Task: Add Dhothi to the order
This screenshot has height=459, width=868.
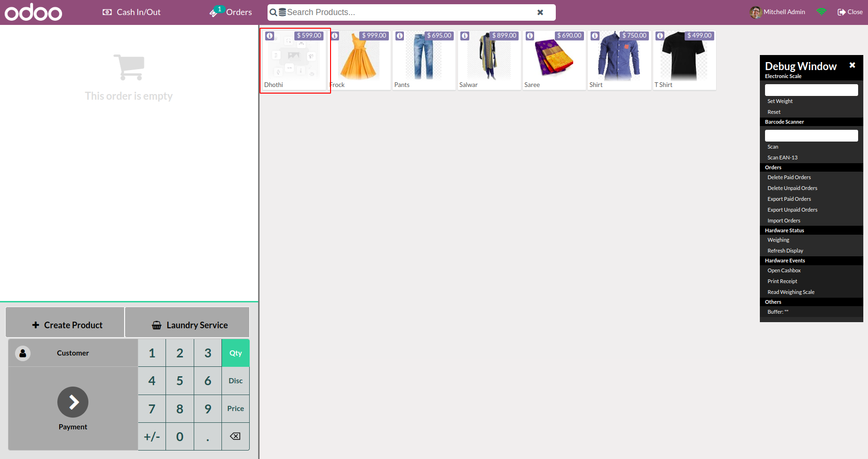Action: click(x=294, y=61)
